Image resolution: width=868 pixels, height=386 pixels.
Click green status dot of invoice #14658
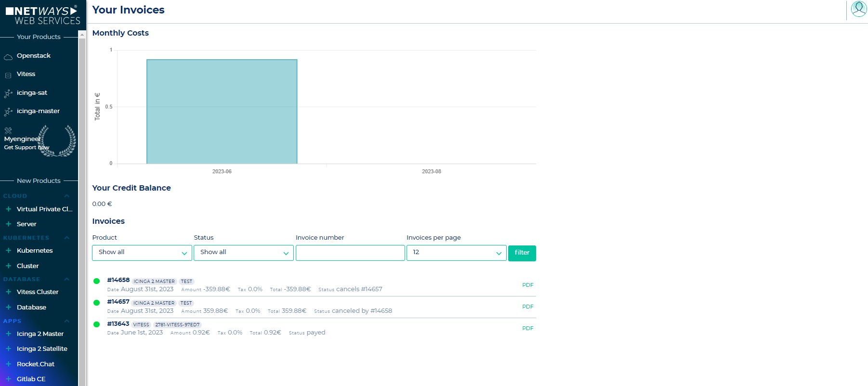[96, 281]
